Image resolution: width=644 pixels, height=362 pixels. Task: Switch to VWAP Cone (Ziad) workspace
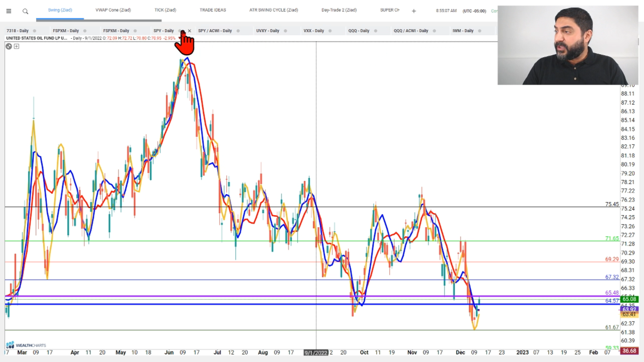(113, 10)
